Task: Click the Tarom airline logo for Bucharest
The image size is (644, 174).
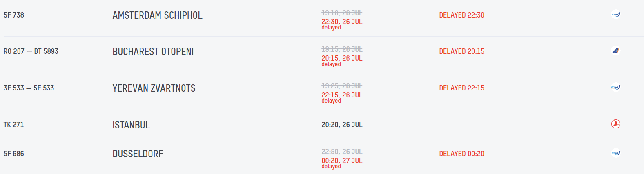Action: coord(615,51)
